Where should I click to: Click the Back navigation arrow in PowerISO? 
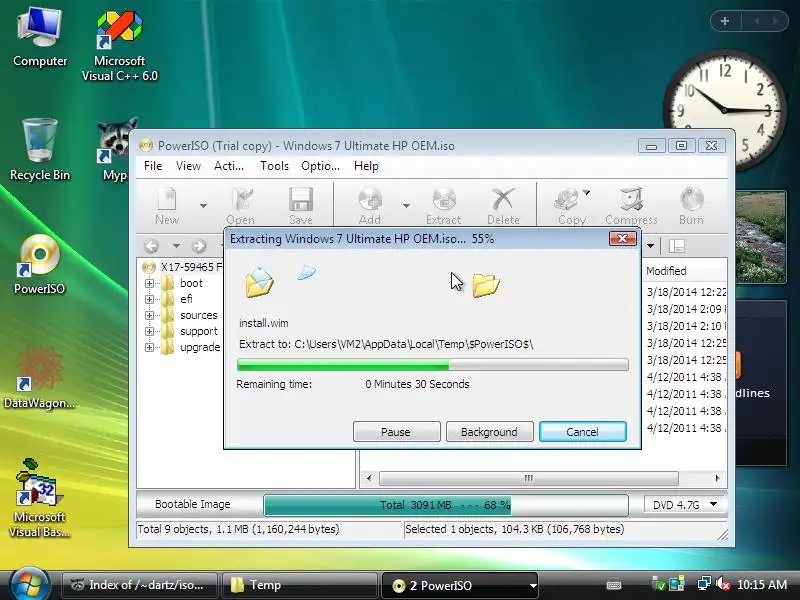[151, 246]
